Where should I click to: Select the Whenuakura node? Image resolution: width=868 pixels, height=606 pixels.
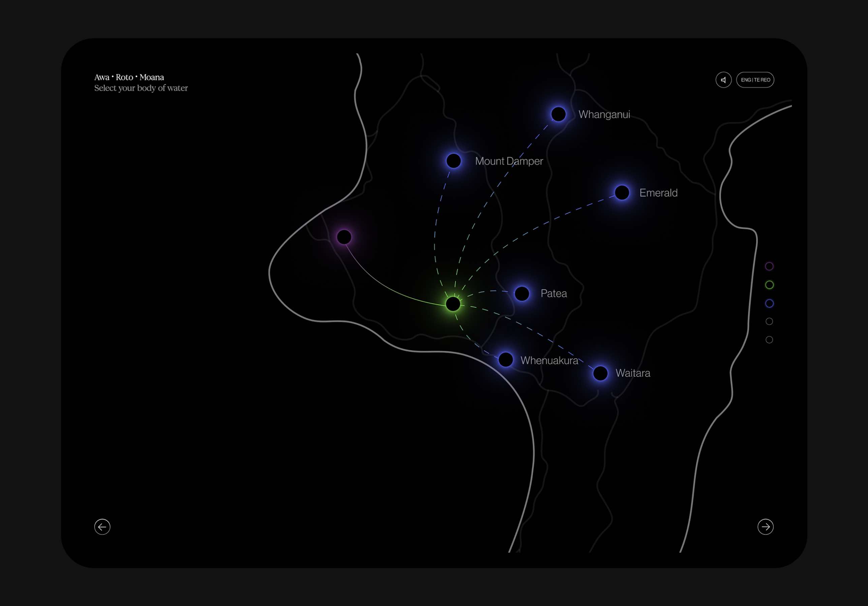click(505, 360)
